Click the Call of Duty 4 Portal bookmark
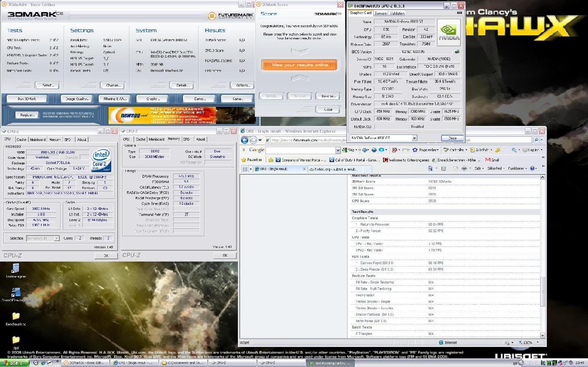588x367 pixels. [354, 160]
